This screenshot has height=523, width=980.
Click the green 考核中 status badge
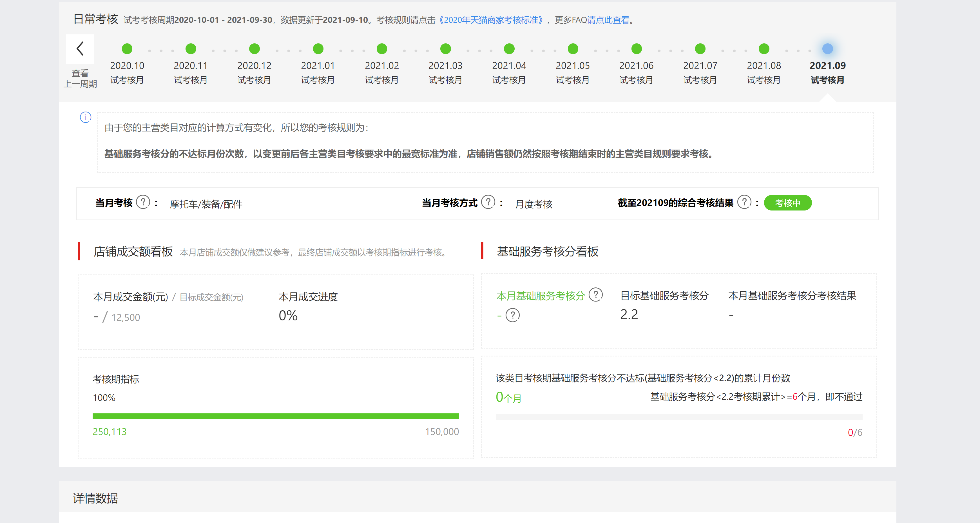pyautogui.click(x=787, y=203)
